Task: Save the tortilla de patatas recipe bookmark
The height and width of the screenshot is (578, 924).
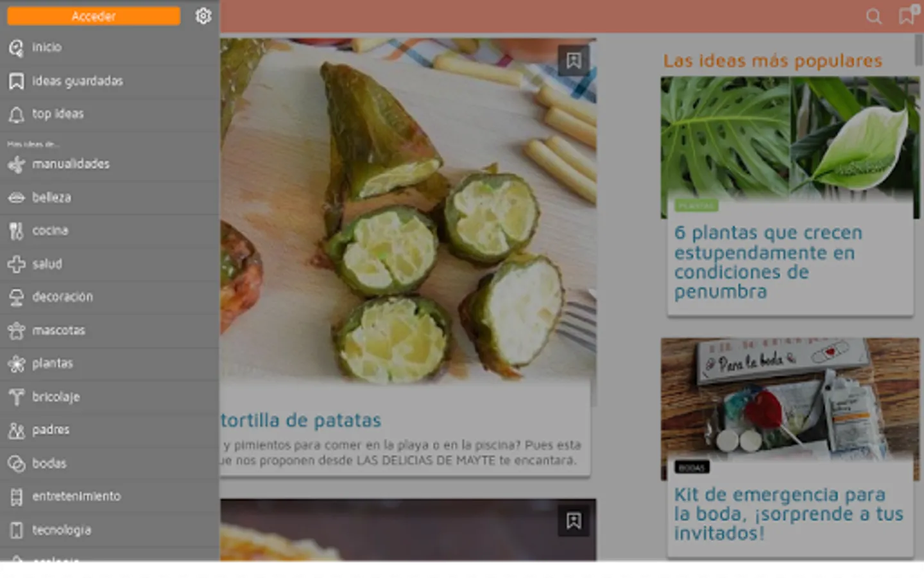Action: pyautogui.click(x=574, y=60)
